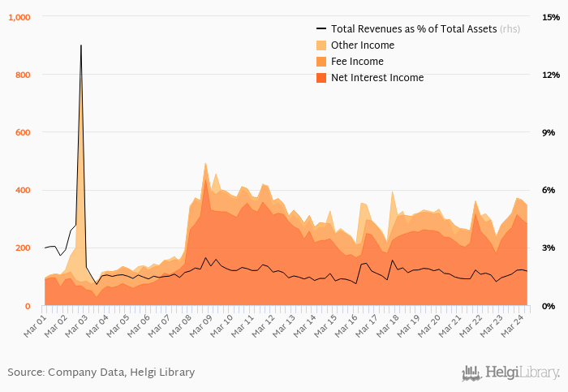Click the 1,000 left axis value
568x392 pixels.
pos(19,17)
